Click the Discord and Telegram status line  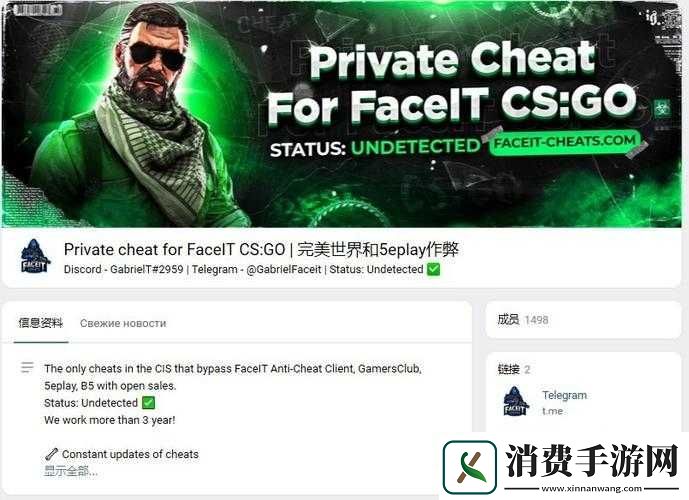252,269
